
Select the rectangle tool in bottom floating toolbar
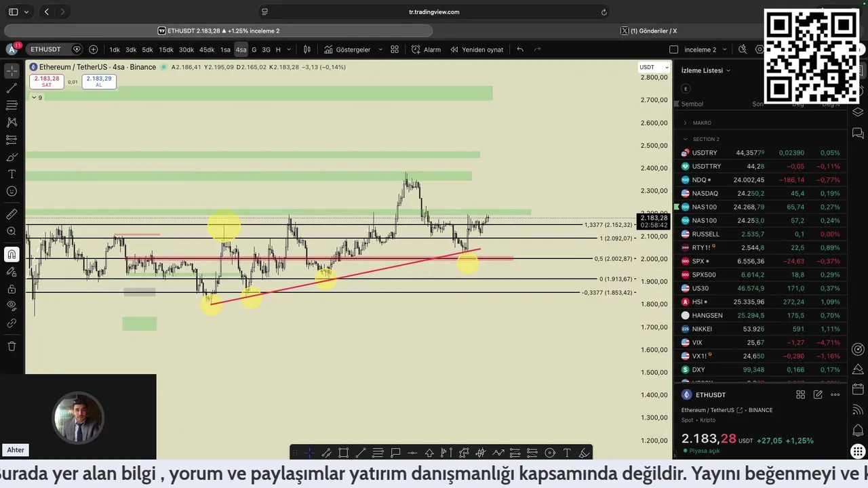click(344, 453)
